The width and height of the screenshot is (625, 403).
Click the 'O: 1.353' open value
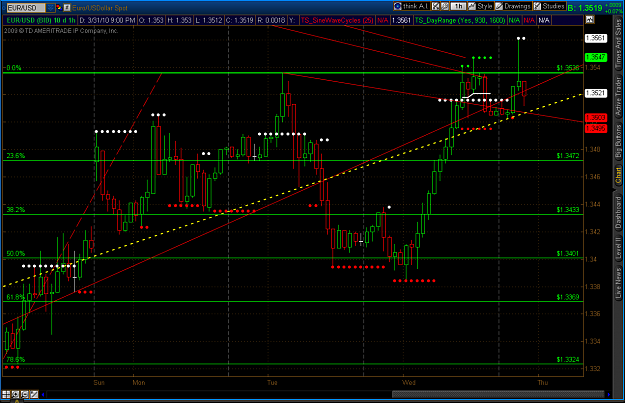pyautogui.click(x=151, y=20)
